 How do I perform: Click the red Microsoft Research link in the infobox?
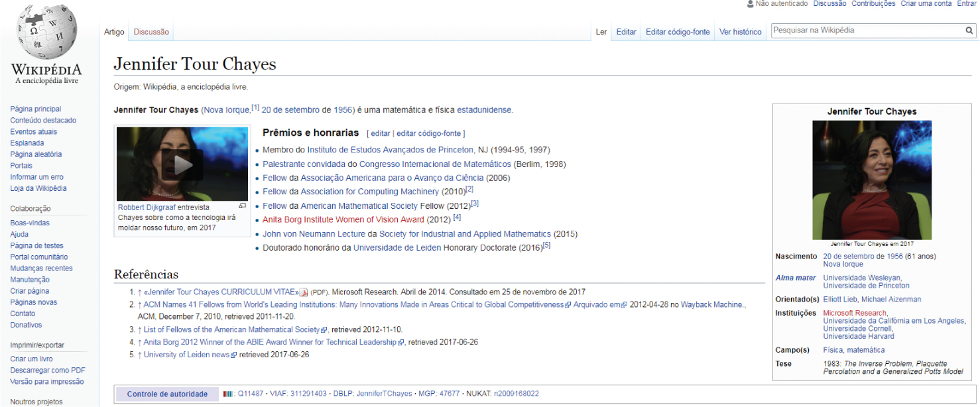(855, 313)
